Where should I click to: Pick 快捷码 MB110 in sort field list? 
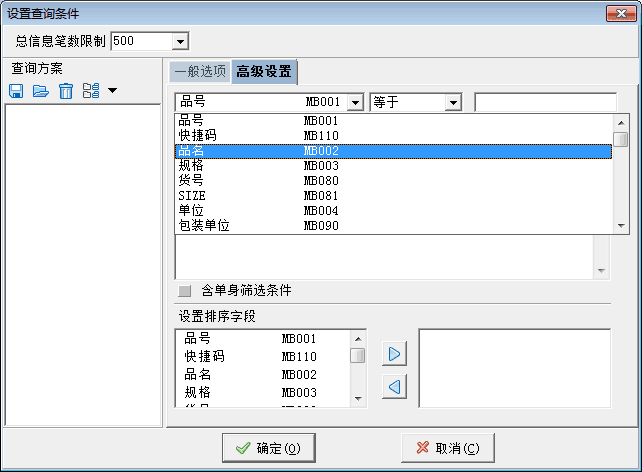pyautogui.click(x=260, y=356)
